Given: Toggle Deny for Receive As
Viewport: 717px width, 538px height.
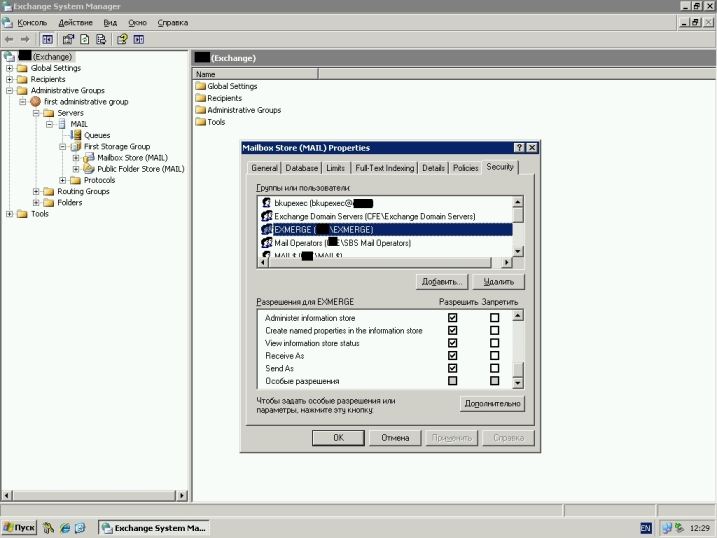Looking at the screenshot, I should tap(494, 356).
